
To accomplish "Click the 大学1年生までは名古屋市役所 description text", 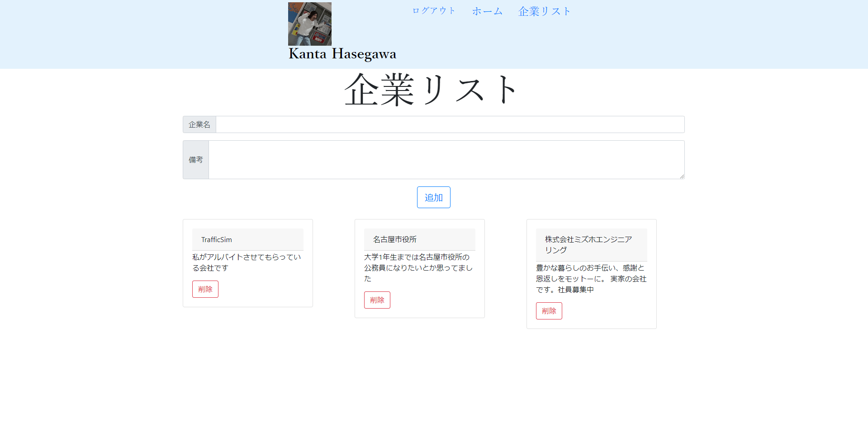I will [418, 268].
